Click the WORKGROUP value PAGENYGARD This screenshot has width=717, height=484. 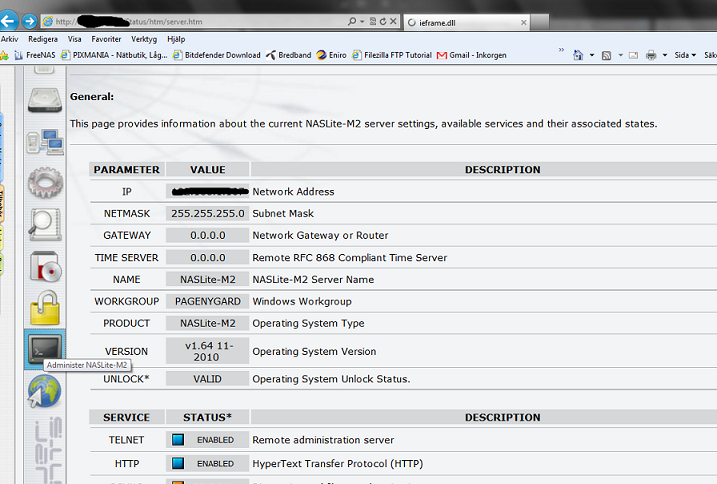tap(208, 301)
